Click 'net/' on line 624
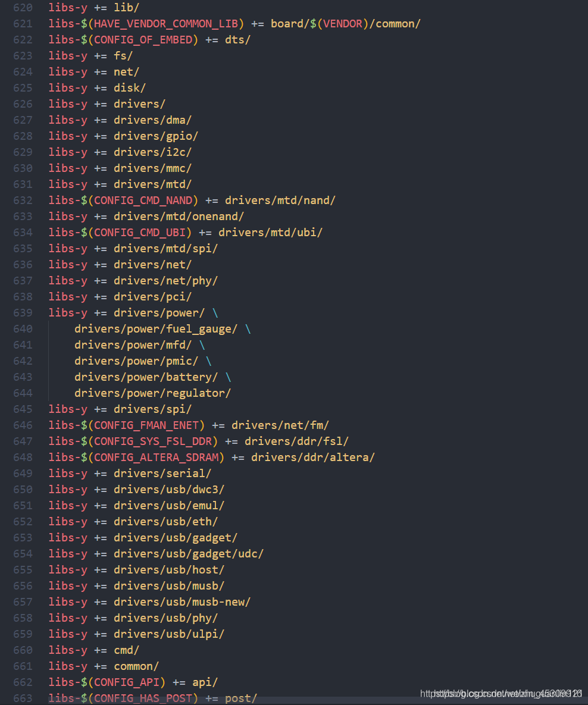The image size is (588, 705). [x=126, y=72]
